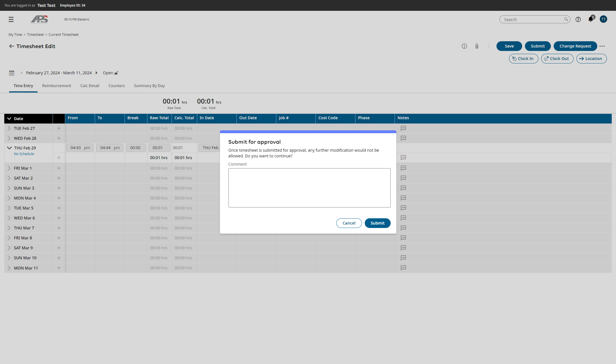Expand the TUE Feb 27 row
This screenshot has width=616, height=364.
(9, 128)
